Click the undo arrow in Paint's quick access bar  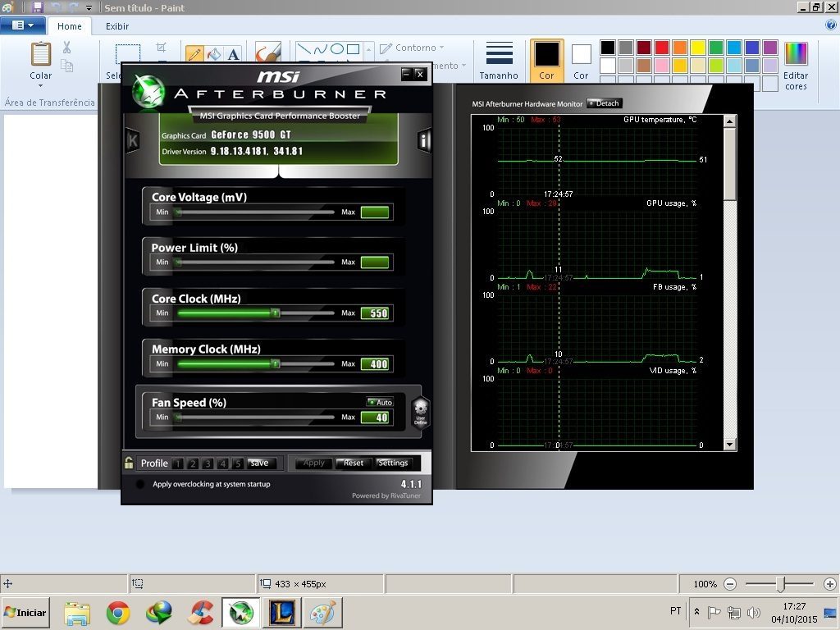pyautogui.click(x=55, y=7)
